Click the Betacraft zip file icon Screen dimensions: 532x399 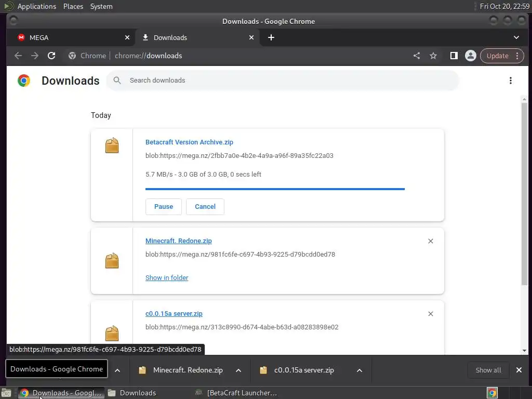(112, 145)
